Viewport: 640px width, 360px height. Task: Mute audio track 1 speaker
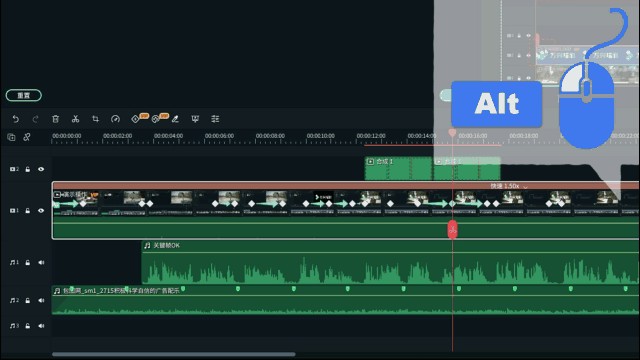point(41,262)
